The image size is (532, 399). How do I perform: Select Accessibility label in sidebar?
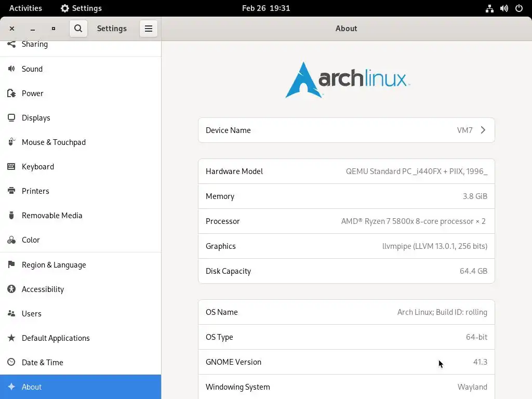pyautogui.click(x=43, y=289)
